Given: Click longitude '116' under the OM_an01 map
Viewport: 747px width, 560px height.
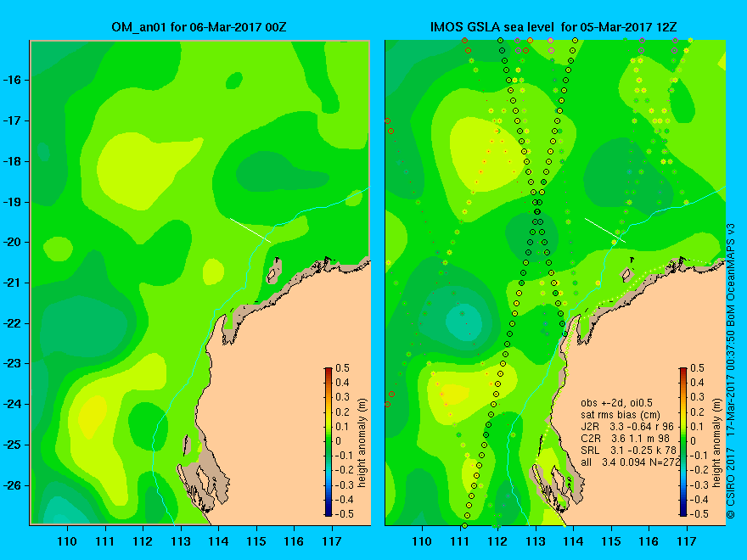Looking at the screenshot, I should coord(294,541).
